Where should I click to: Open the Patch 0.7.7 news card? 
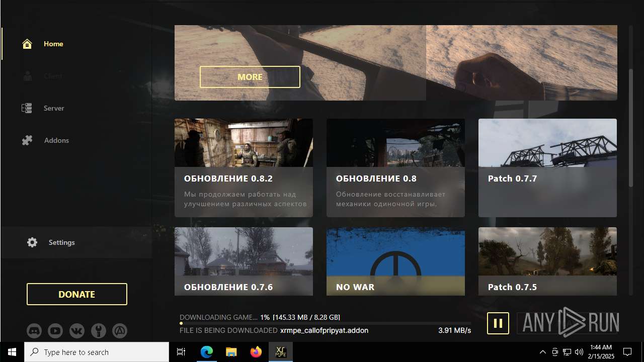[547, 168]
